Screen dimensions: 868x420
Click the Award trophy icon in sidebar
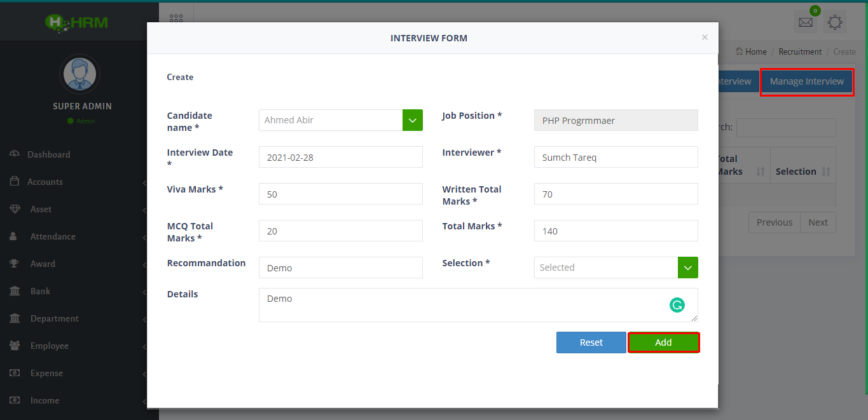click(x=14, y=264)
